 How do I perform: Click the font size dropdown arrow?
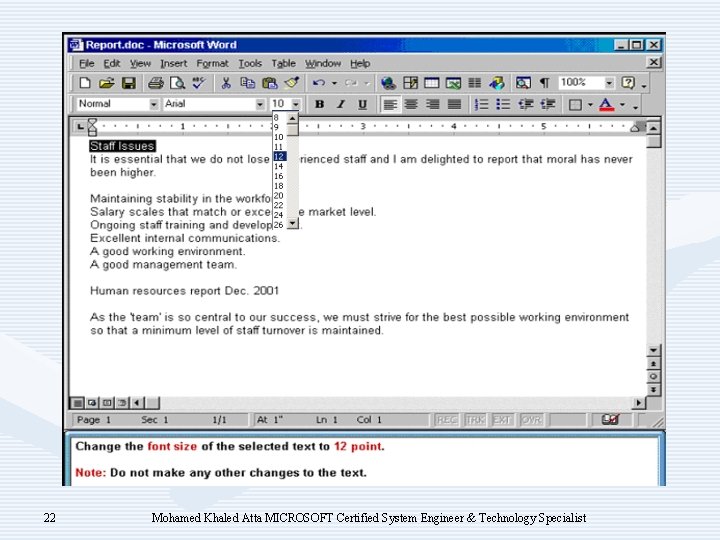click(296, 104)
